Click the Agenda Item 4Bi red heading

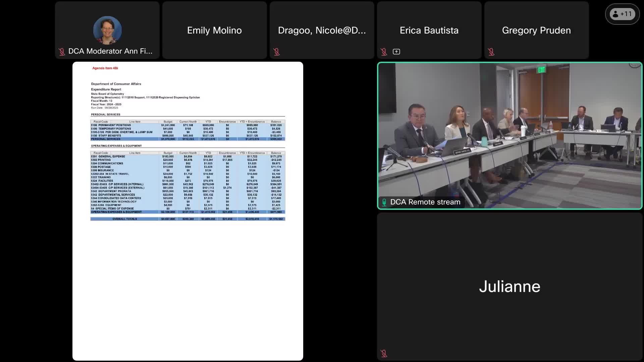105,68
